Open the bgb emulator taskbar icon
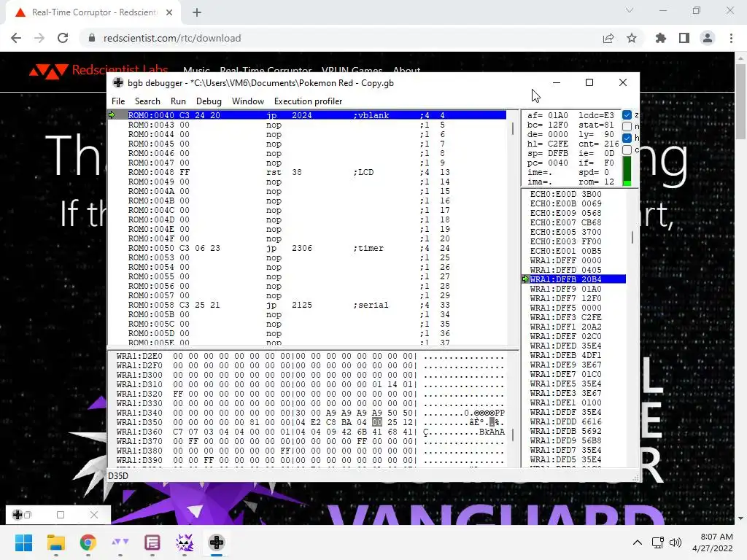 [x=217, y=542]
